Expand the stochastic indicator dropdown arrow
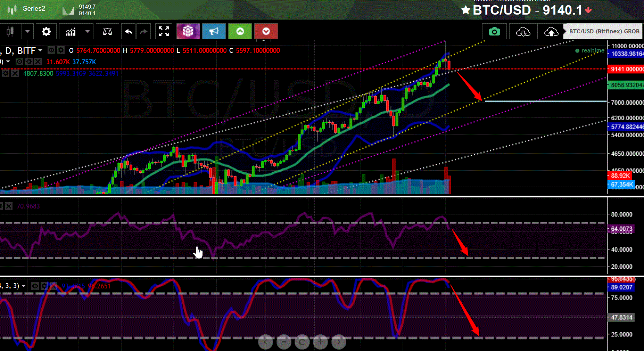This screenshot has width=644, height=351. pyautogui.click(x=24, y=286)
